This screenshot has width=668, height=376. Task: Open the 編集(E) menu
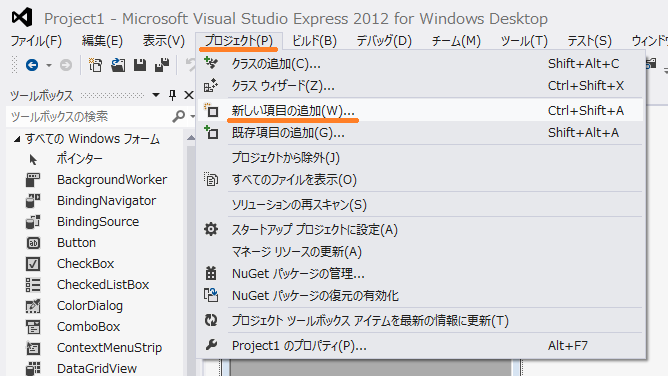click(102, 41)
